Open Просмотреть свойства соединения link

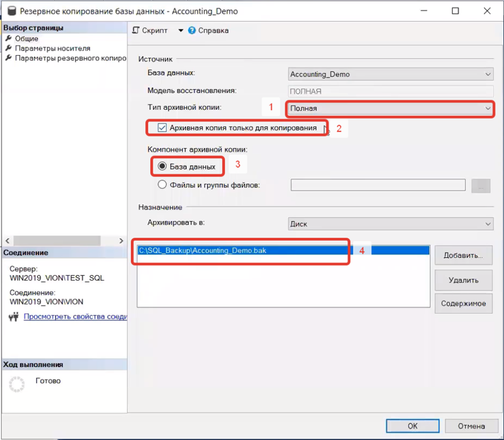point(75,317)
